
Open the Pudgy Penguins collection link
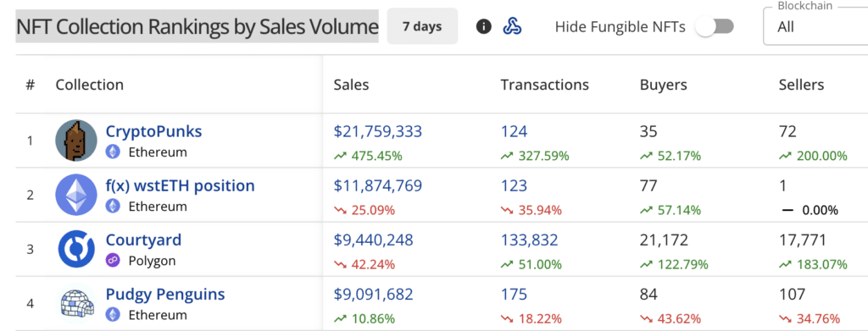pyautogui.click(x=165, y=295)
